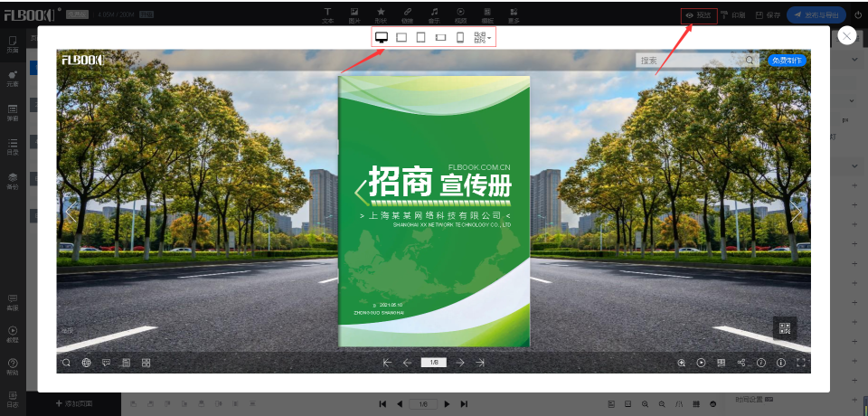The image size is (868, 416).
Task: Open 帮助 help in sidebar
Action: pyautogui.click(x=13, y=366)
